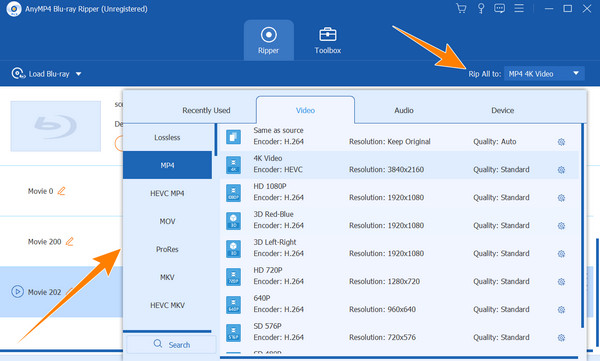Open the feedback chat icon
Image resolution: width=600 pixels, height=361 pixels.
(499, 8)
